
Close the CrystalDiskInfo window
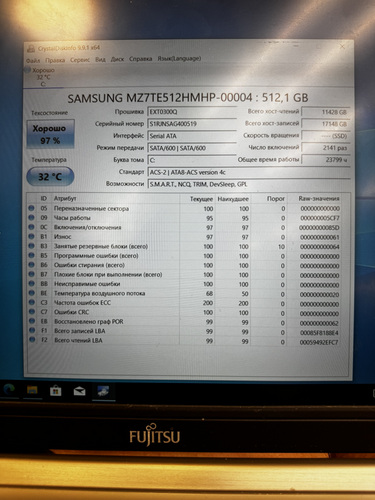(x=342, y=47)
